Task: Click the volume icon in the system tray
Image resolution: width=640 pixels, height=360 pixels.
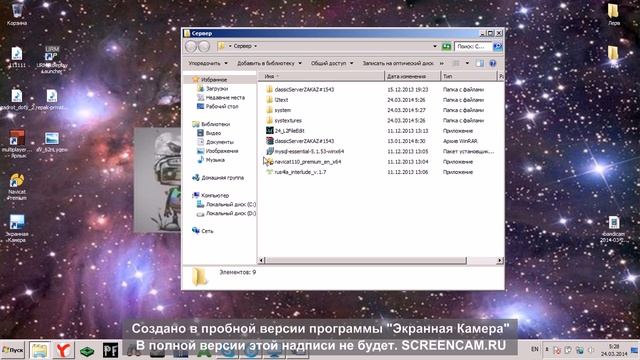Action: (x=591, y=350)
